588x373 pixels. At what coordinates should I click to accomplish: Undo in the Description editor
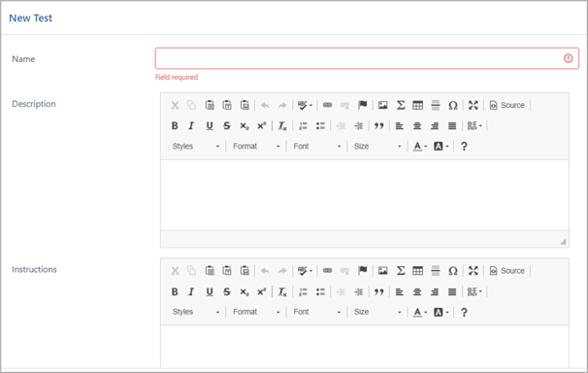pyautogui.click(x=265, y=106)
